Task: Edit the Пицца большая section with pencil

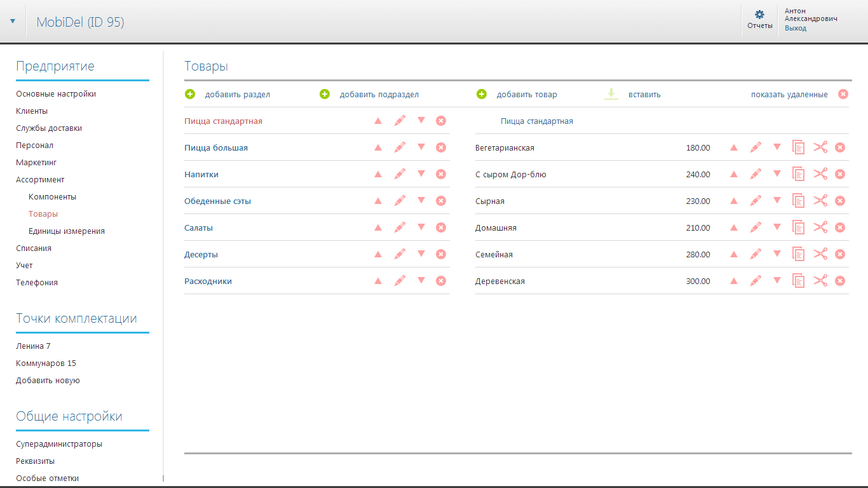Action: pyautogui.click(x=400, y=147)
